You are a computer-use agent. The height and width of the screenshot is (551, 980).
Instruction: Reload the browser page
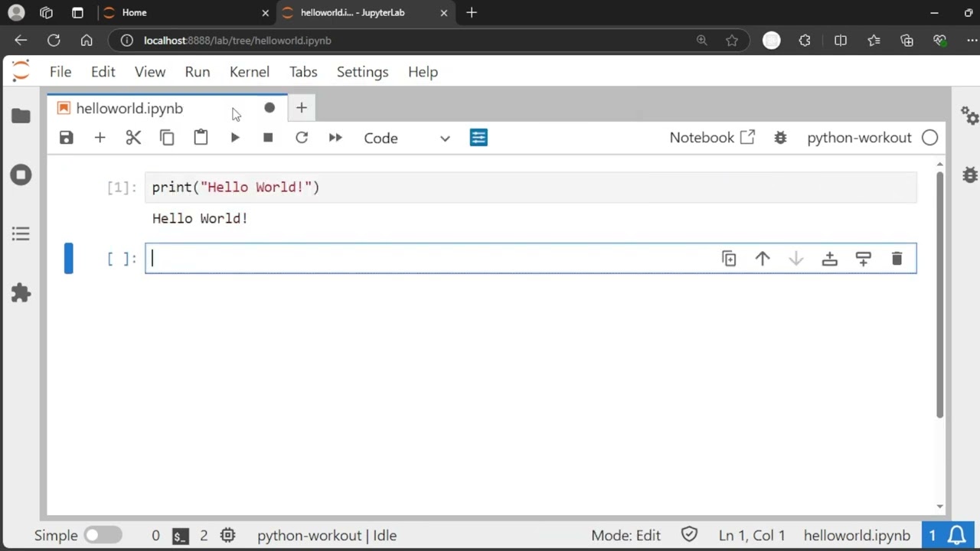tap(54, 41)
